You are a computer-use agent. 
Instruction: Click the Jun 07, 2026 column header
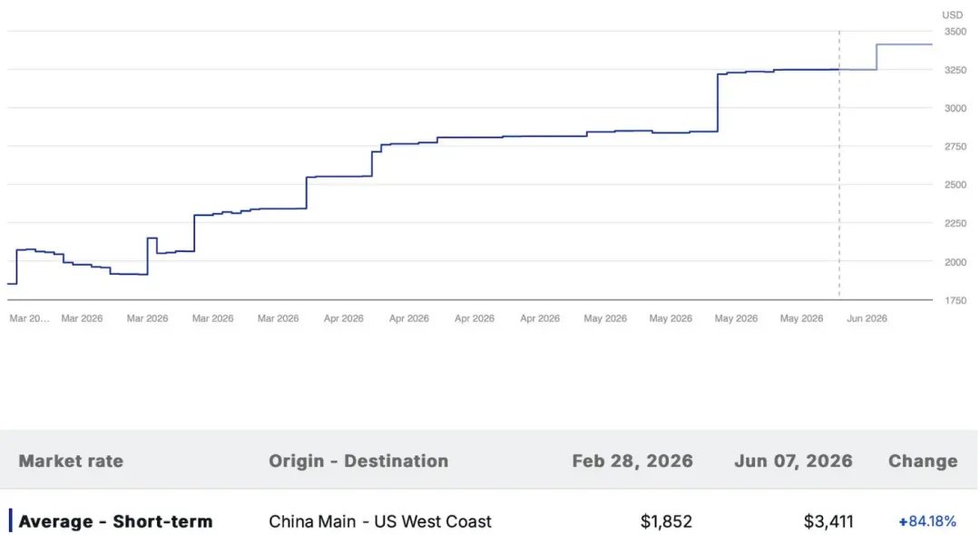pyautogui.click(x=793, y=461)
